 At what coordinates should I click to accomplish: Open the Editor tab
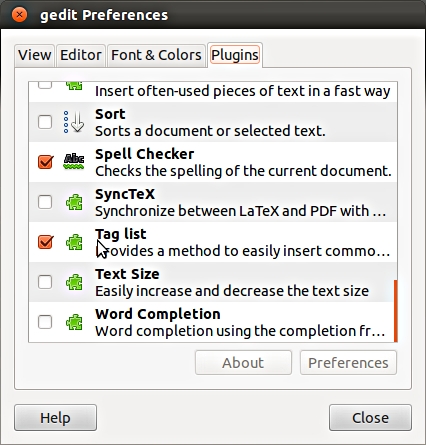pos(81,55)
